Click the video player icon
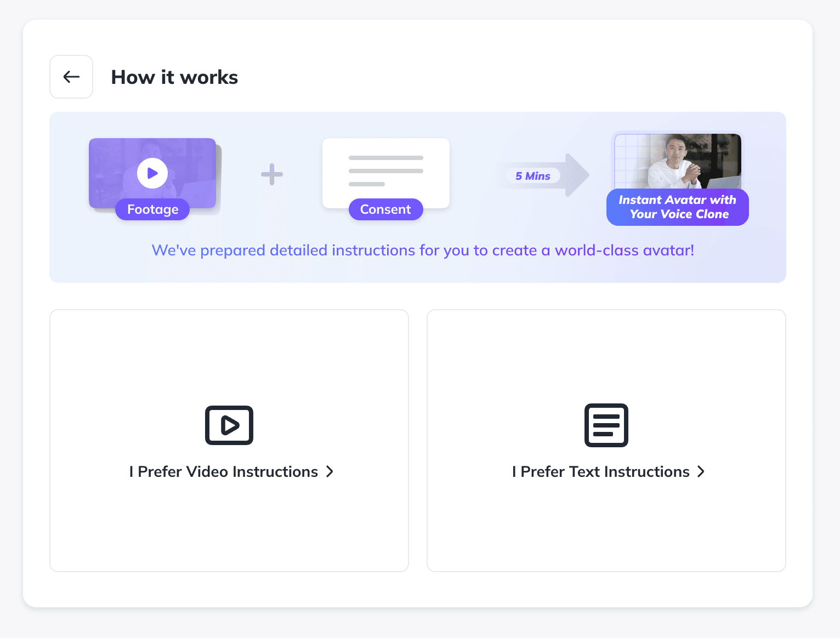840x638 pixels. (229, 425)
